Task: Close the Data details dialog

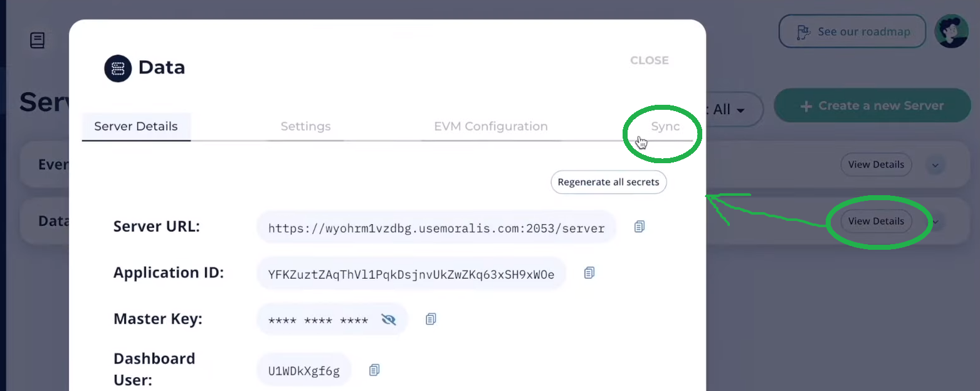Action: point(649,60)
